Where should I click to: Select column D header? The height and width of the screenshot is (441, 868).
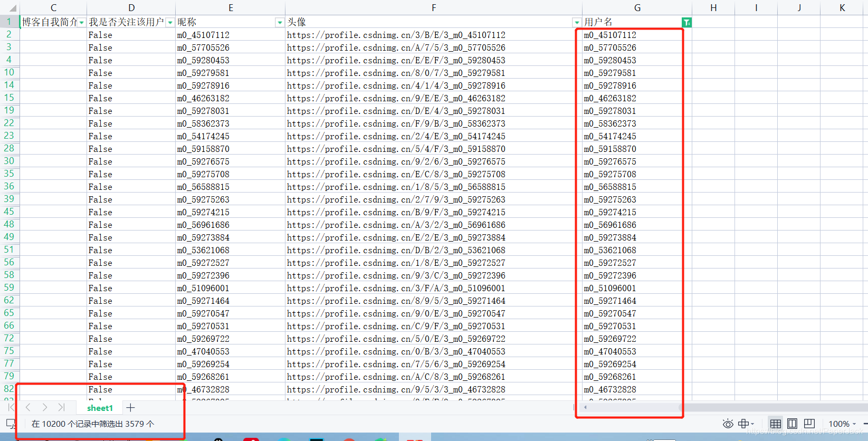coord(131,8)
